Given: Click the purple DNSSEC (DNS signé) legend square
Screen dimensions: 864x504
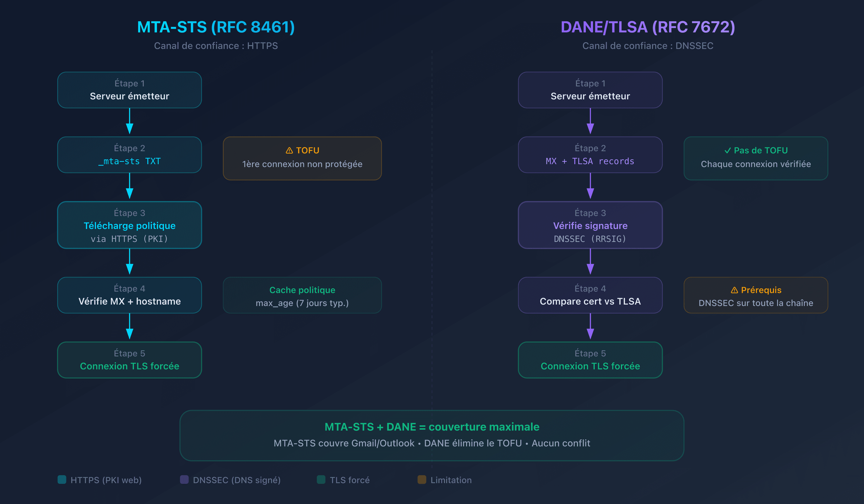Looking at the screenshot, I should pos(185,480).
